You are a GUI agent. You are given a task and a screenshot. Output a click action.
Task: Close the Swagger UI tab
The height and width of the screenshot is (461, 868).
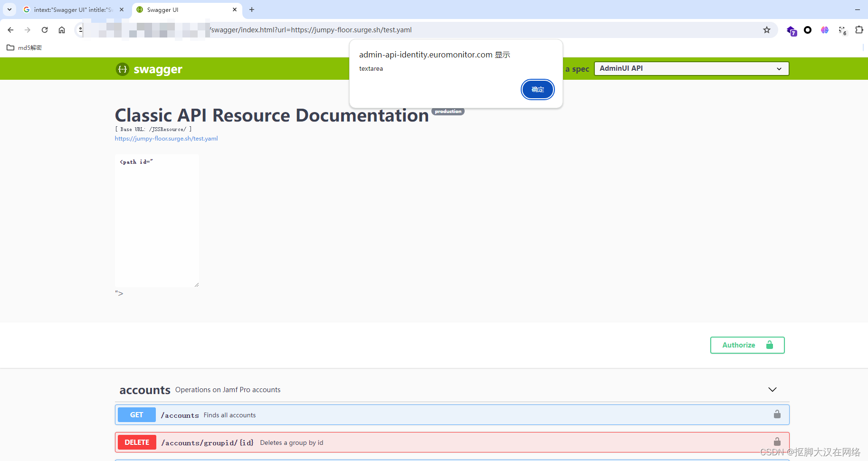click(x=235, y=9)
